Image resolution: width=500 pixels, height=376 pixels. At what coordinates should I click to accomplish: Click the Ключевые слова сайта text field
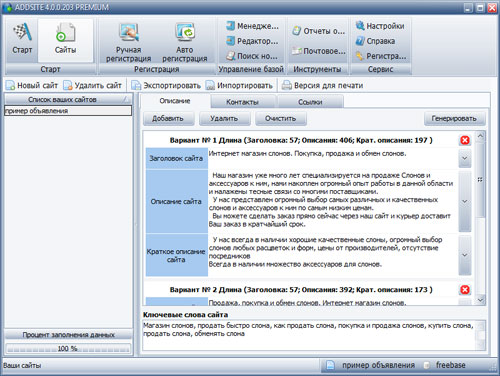pyautogui.click(x=309, y=335)
